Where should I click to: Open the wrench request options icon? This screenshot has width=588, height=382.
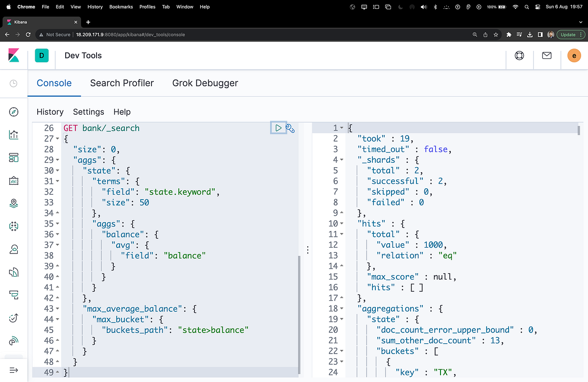[290, 128]
